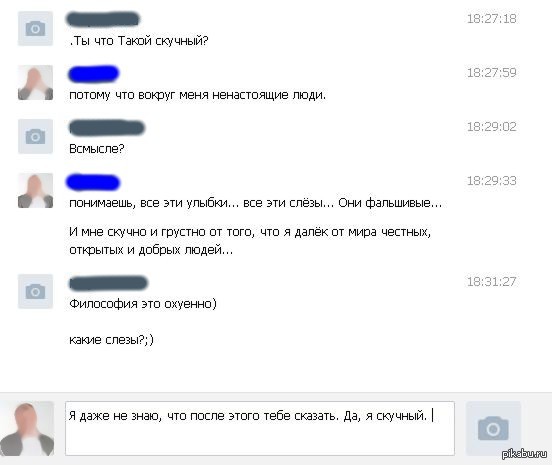
Task: Select the message 'потому что вокруг меня ненастоящие люди.'
Action: 197,95
